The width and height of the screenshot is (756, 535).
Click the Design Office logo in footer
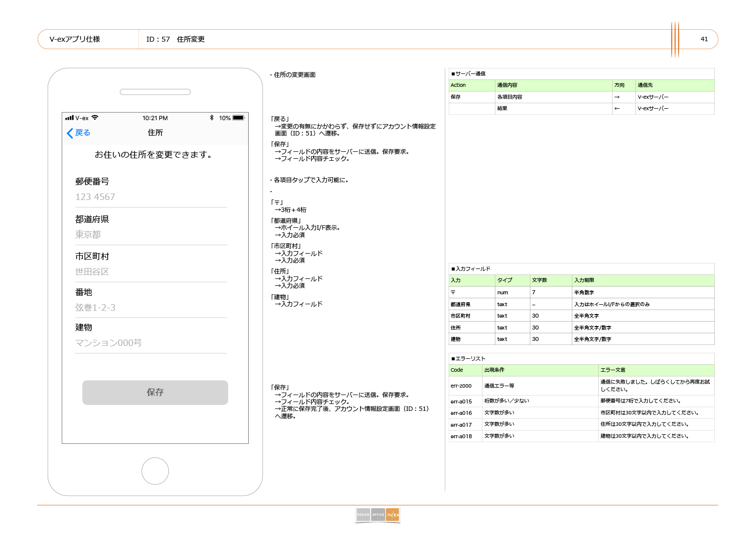pos(378,515)
